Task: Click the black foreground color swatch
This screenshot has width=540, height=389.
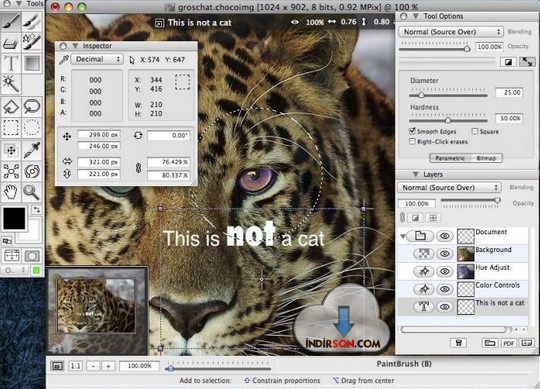Action: (14, 218)
